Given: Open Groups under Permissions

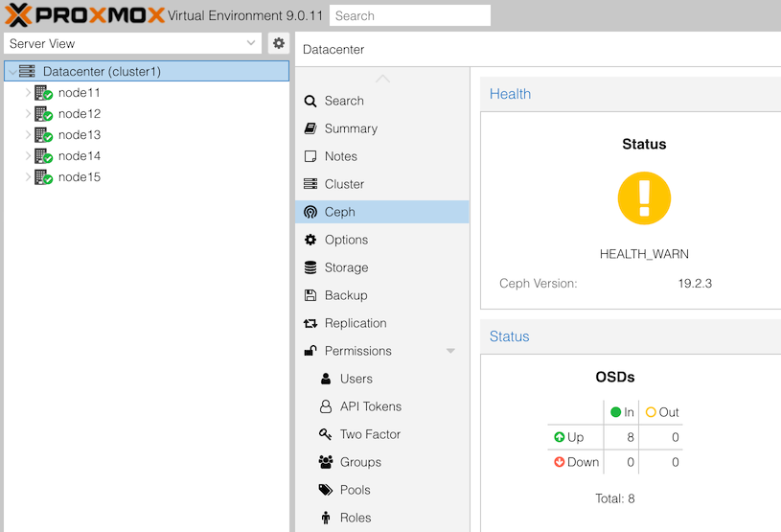Looking at the screenshot, I should (360, 462).
